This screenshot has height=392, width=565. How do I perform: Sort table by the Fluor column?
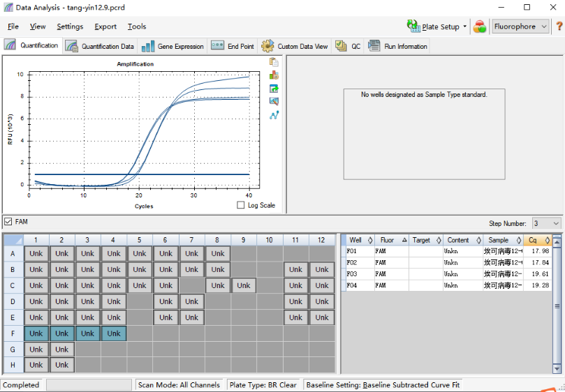tap(391, 240)
